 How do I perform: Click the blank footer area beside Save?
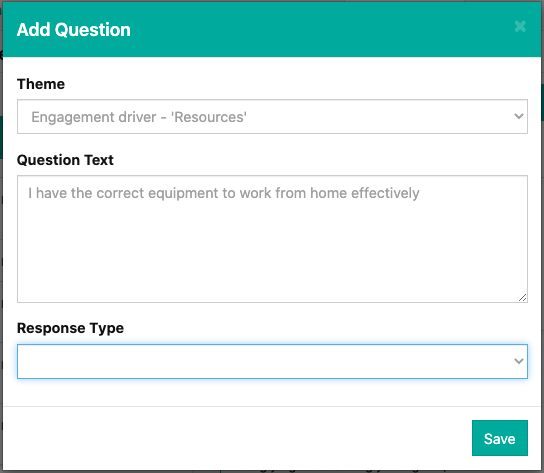[x=236, y=438]
